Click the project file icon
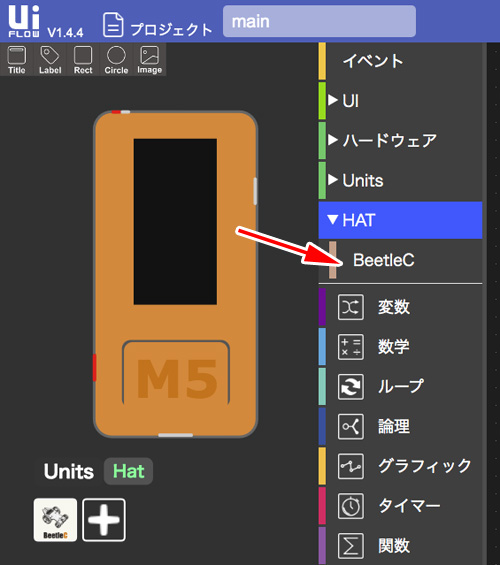The width and height of the screenshot is (500, 565). [113, 25]
